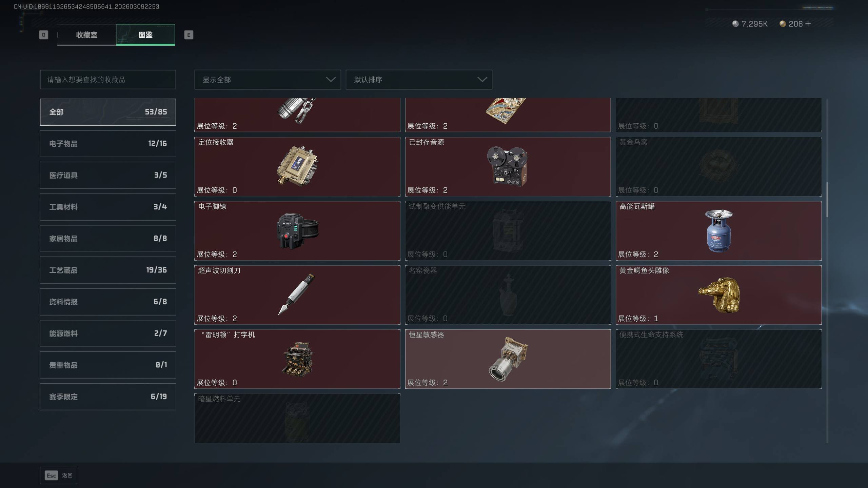Click the Esc 返回 back button
Viewport: 868px width, 488px height.
59,475
